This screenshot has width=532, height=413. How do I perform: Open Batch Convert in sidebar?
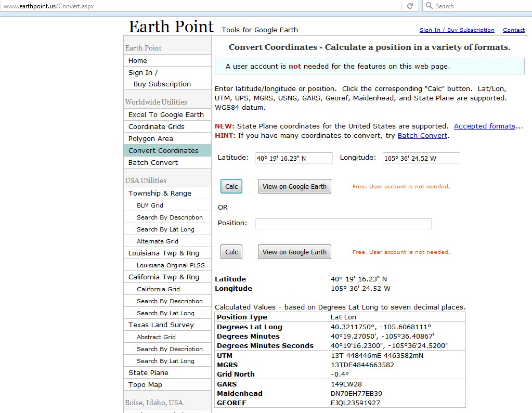point(167,163)
